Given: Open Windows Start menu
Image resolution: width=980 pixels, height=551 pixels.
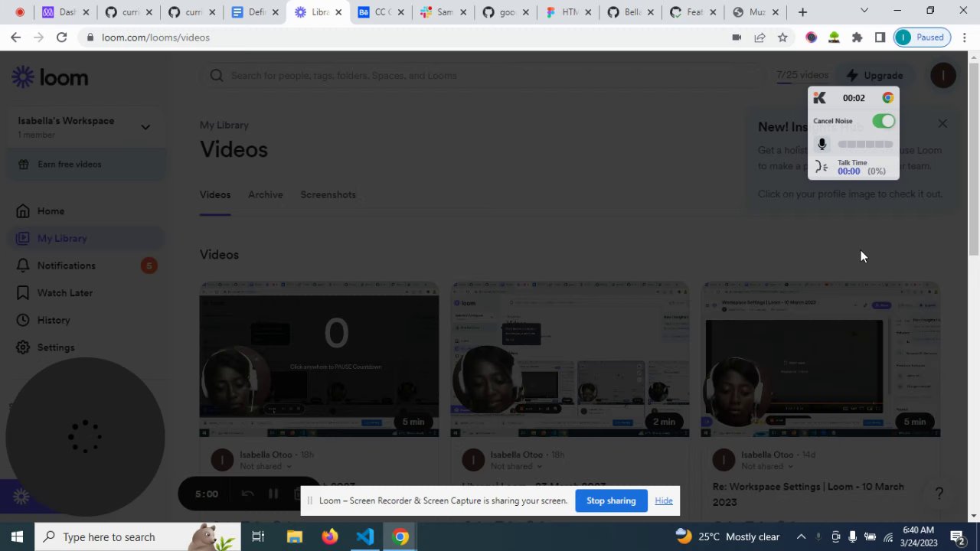Looking at the screenshot, I should click(x=17, y=536).
